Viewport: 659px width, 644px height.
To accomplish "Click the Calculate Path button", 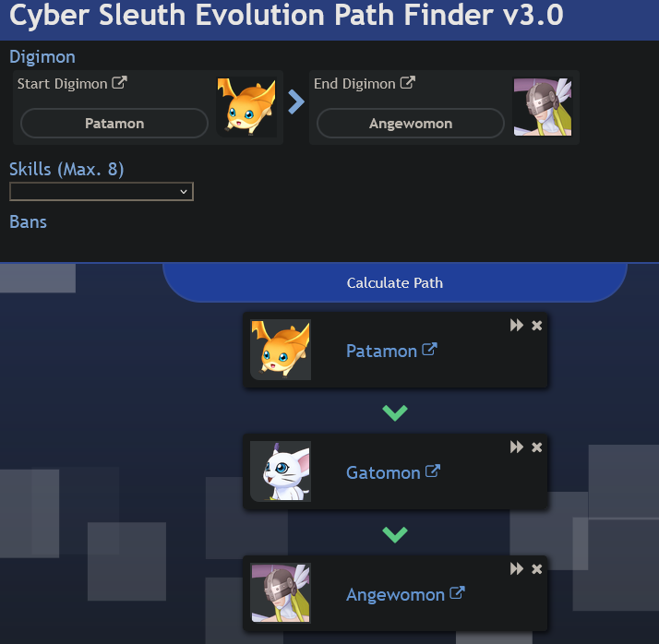I will (x=395, y=282).
